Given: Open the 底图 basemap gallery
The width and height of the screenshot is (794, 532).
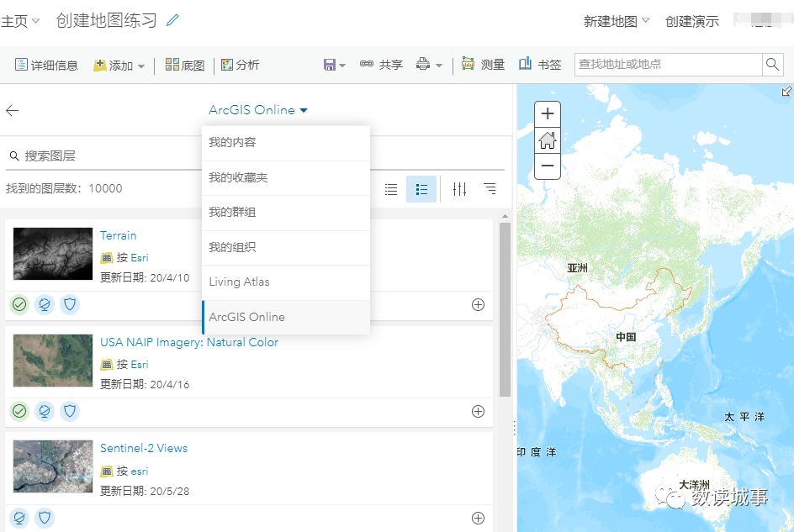Looking at the screenshot, I should pos(185,65).
